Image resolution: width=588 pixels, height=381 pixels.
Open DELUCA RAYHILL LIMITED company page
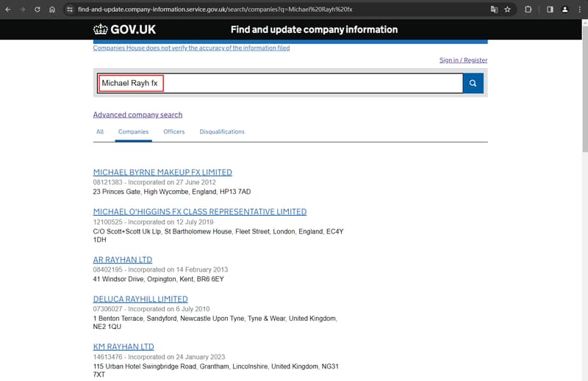click(140, 299)
